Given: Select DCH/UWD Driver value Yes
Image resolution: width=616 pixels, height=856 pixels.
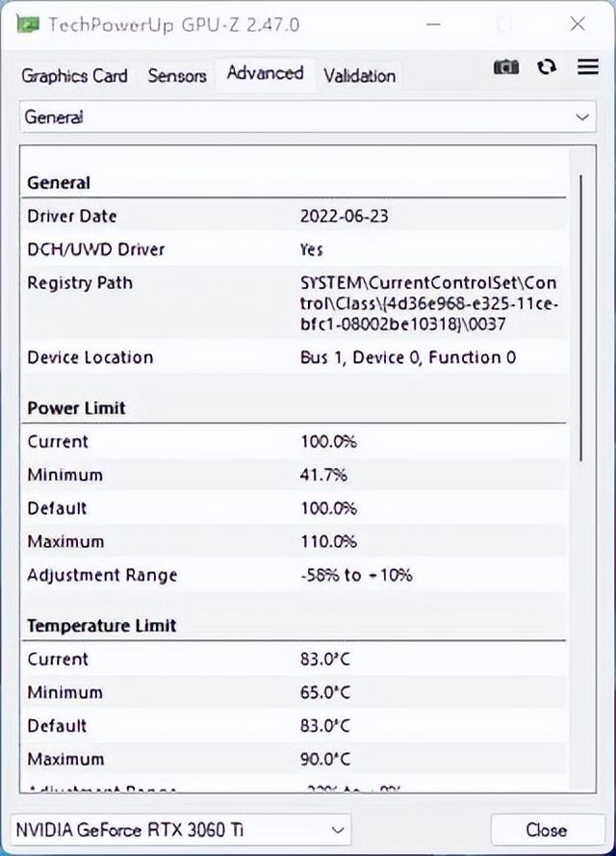Looking at the screenshot, I should [312, 249].
